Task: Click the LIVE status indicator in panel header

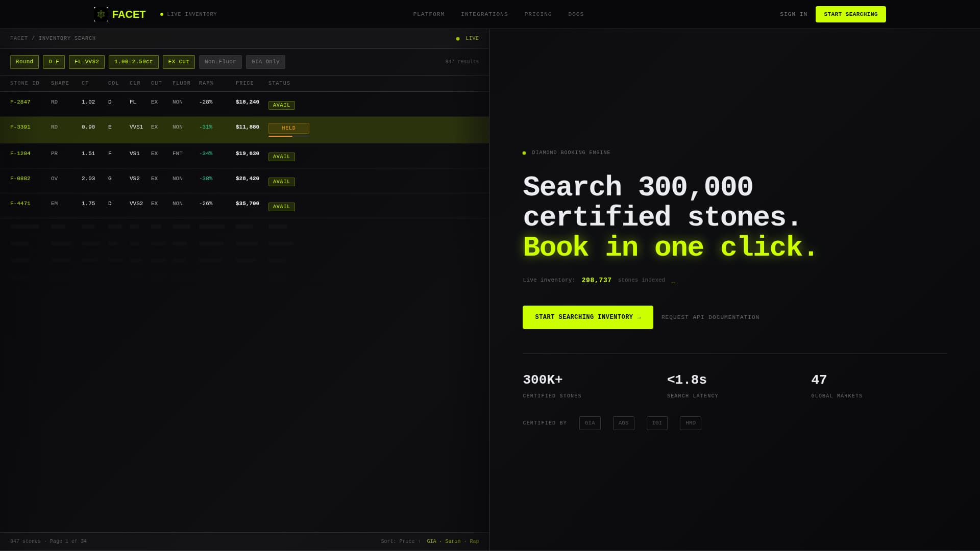Action: pyautogui.click(x=468, y=38)
